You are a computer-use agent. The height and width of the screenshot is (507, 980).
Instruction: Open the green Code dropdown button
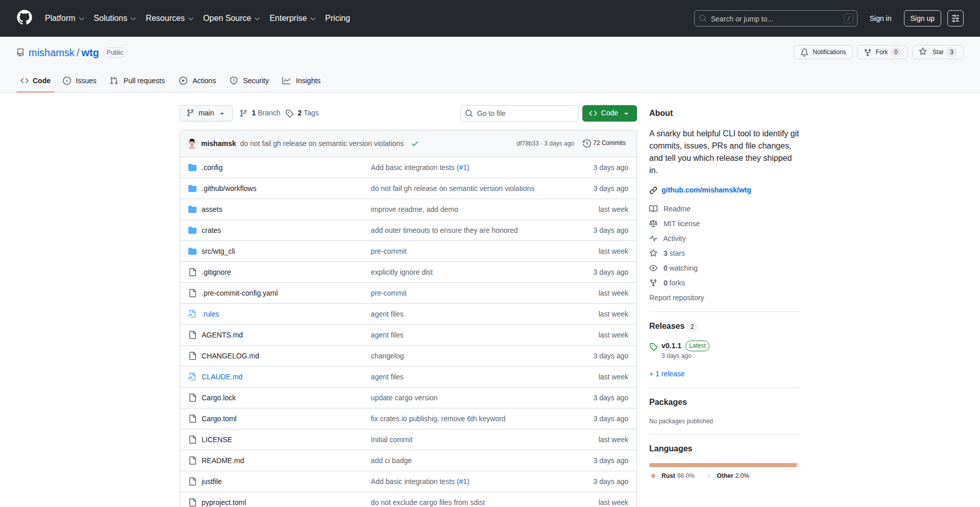(609, 113)
